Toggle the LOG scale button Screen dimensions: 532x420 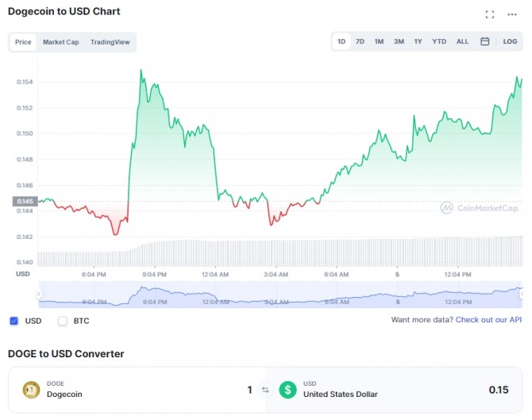pyautogui.click(x=510, y=41)
